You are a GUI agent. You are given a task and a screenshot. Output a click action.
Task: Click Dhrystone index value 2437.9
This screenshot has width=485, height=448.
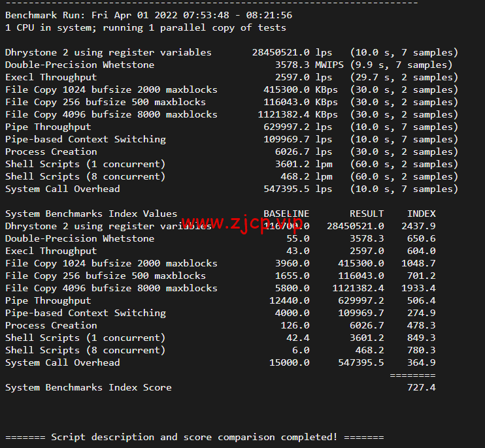418,226
